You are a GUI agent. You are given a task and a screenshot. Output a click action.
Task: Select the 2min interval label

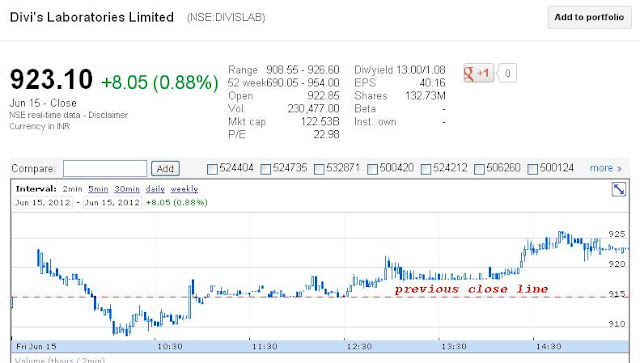coord(72,189)
